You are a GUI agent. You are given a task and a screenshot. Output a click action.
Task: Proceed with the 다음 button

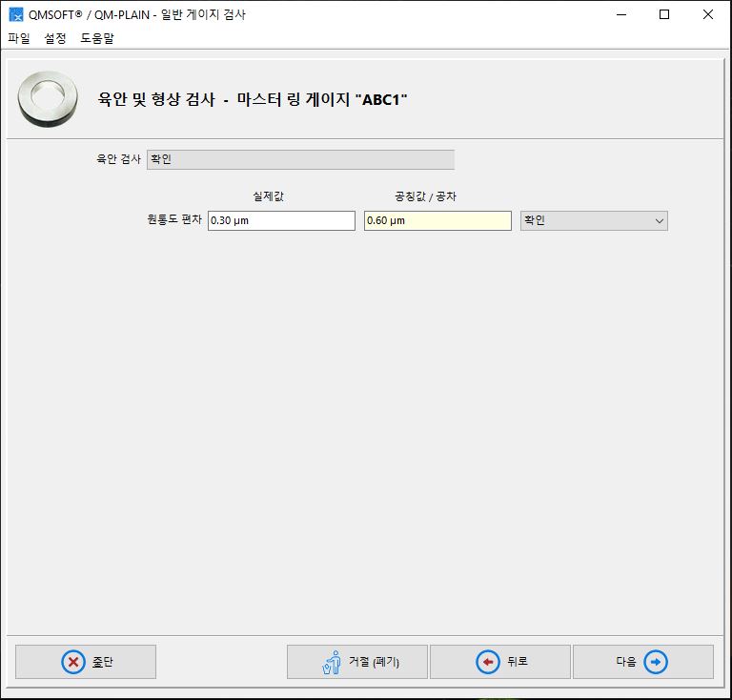643,662
